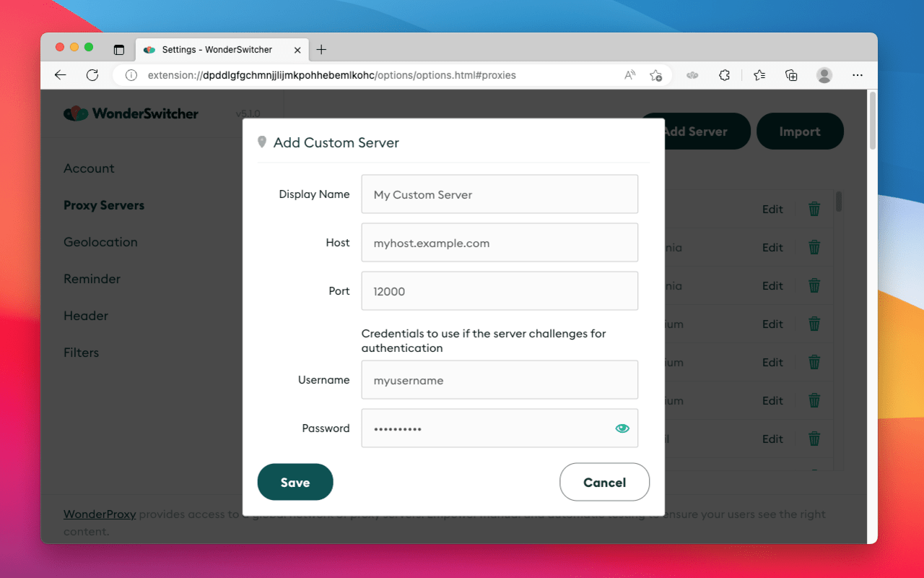Open the Favorites list icon
This screenshot has width=924, height=578.
point(759,75)
